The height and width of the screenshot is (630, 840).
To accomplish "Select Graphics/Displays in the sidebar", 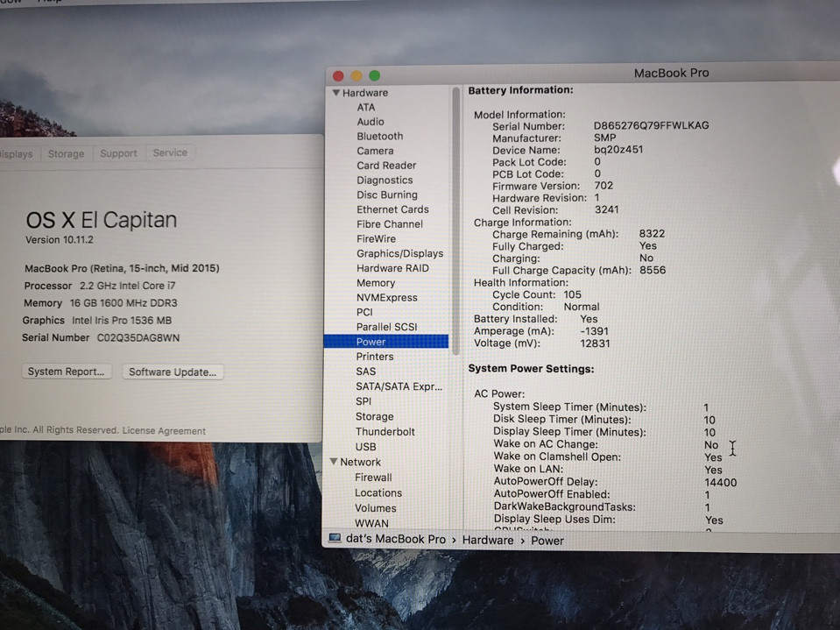I will [x=399, y=253].
